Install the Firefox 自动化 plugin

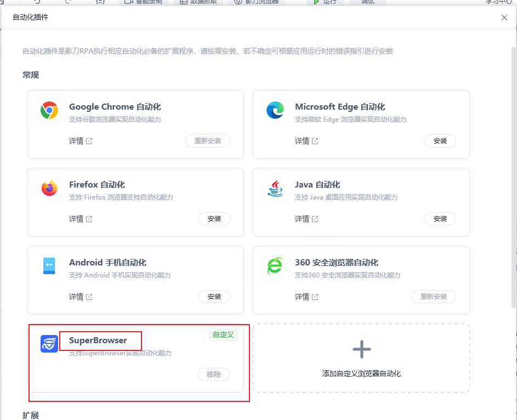tap(214, 219)
